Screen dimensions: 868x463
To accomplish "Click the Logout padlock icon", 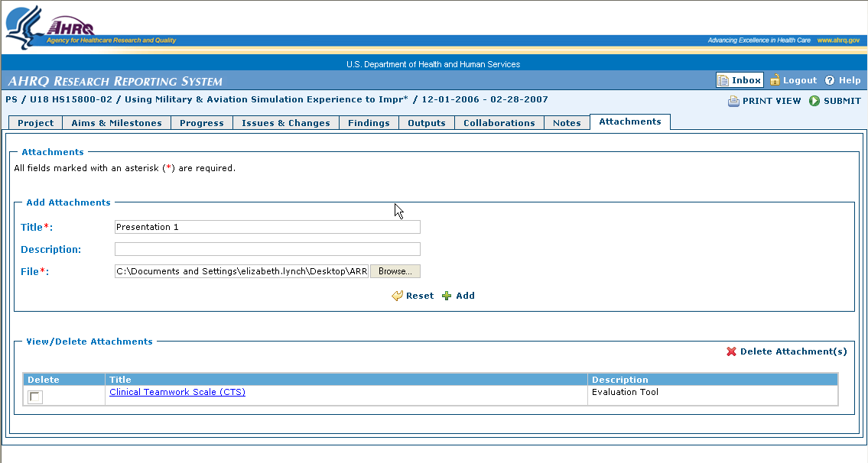I will point(775,80).
